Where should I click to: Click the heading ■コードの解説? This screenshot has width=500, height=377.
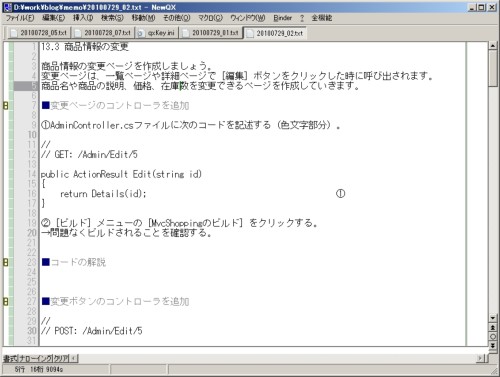[x=74, y=262]
